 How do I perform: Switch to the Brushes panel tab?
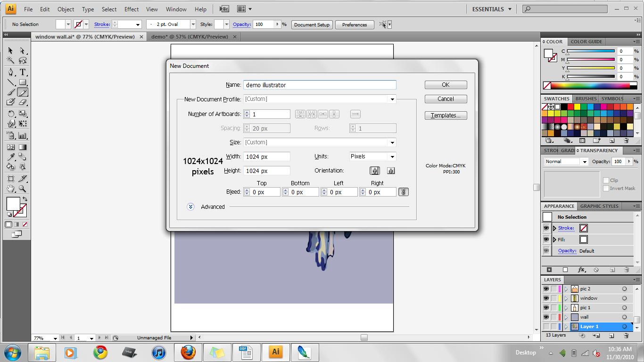point(586,99)
